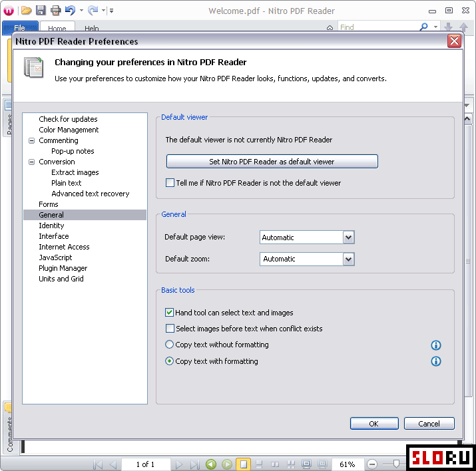The width and height of the screenshot is (476, 471).
Task: Select the JavaScript category
Action: click(x=55, y=257)
